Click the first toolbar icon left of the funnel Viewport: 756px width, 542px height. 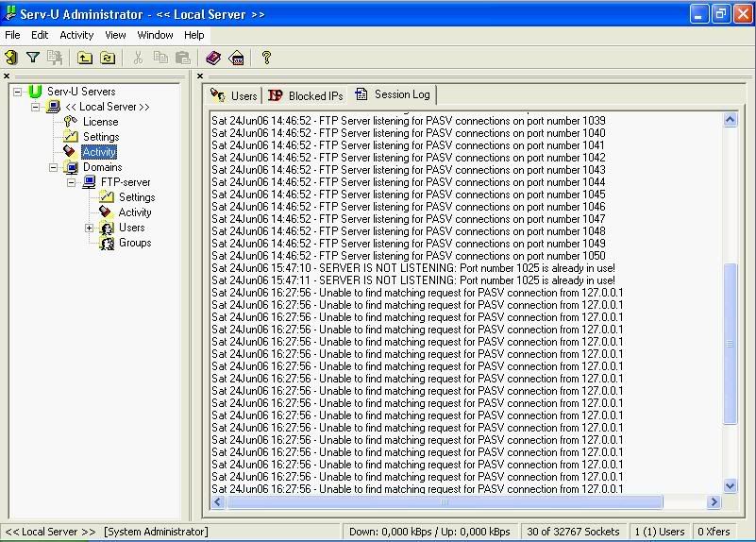pyautogui.click(x=11, y=58)
